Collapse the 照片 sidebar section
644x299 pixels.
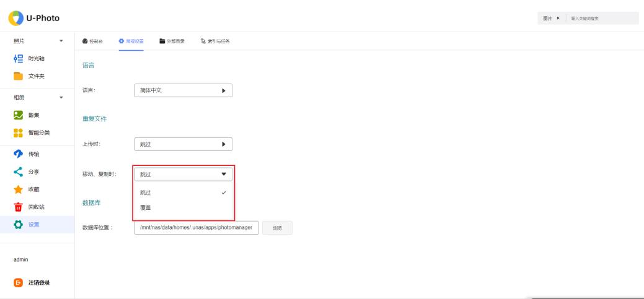click(x=61, y=41)
